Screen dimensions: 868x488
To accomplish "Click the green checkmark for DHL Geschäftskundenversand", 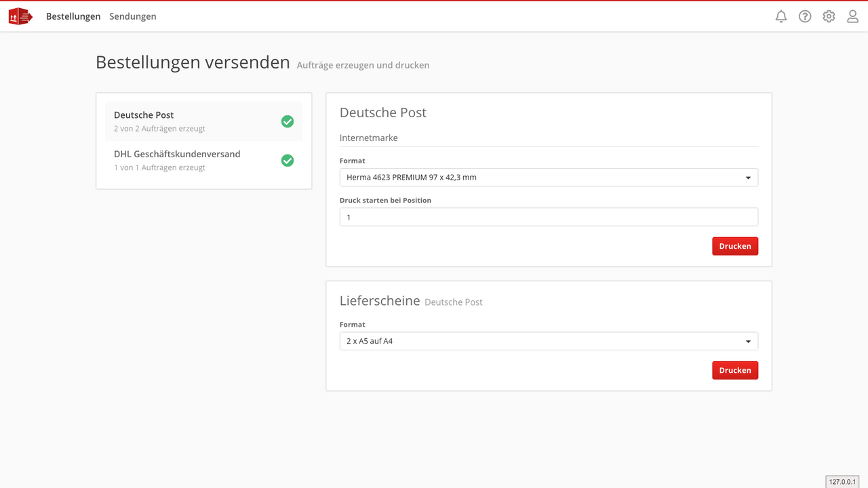I will click(x=287, y=161).
